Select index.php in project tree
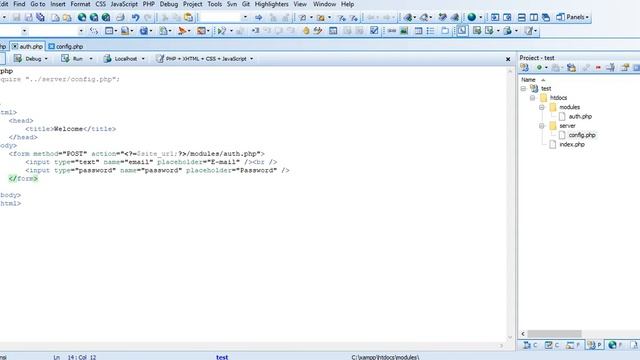Screen dimensions: 640x360 572,144
